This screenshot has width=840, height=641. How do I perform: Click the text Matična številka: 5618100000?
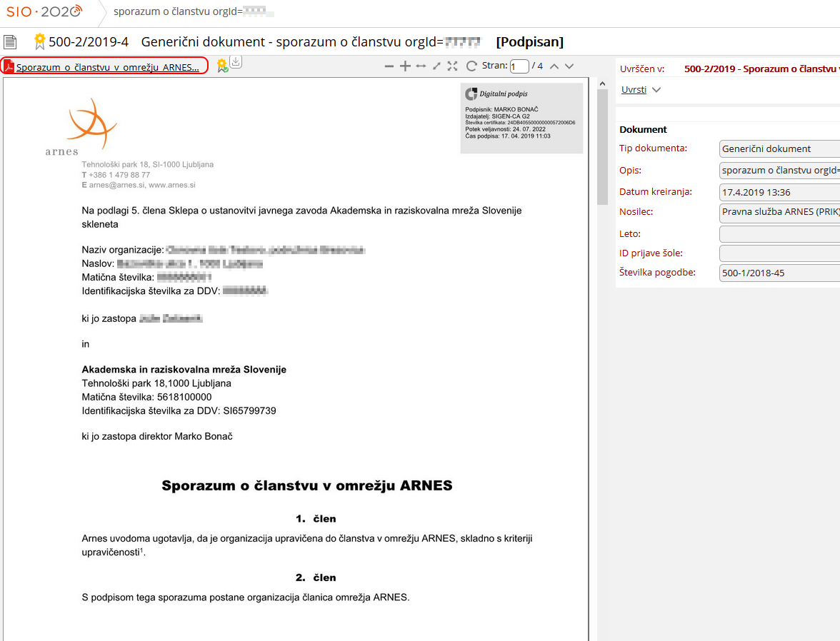tap(147, 397)
